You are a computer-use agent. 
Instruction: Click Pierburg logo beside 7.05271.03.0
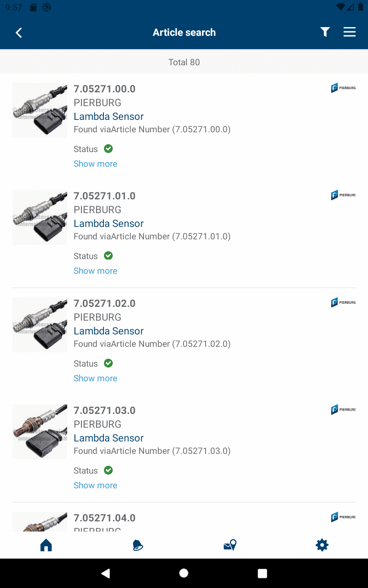(343, 410)
